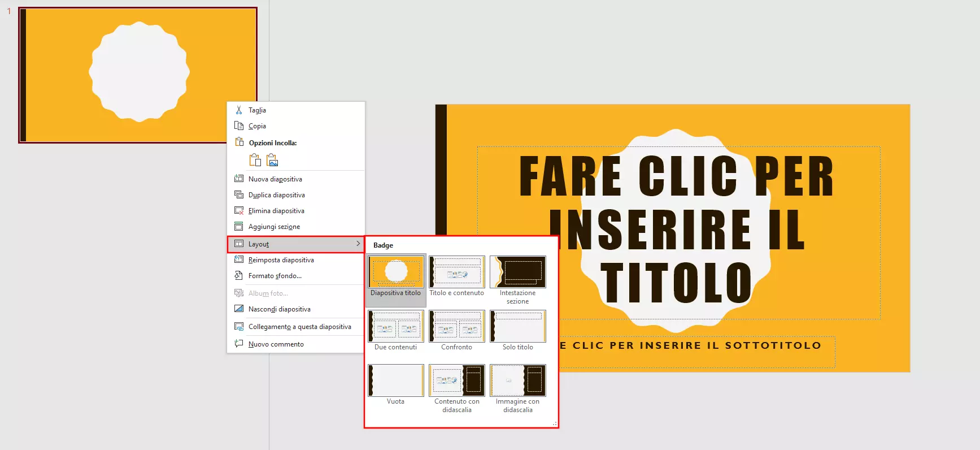
Task: Apply the Titolo e contenuto layout
Action: 457,277
